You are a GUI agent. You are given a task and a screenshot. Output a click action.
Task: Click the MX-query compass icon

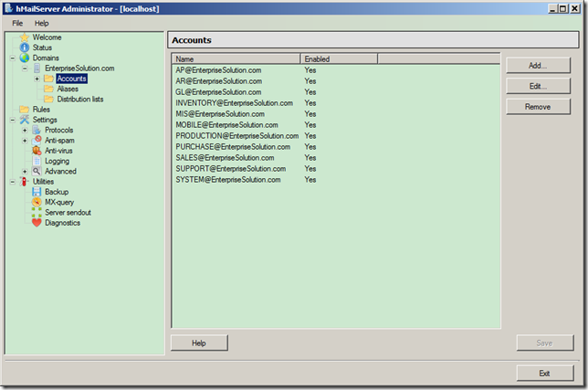coord(37,202)
